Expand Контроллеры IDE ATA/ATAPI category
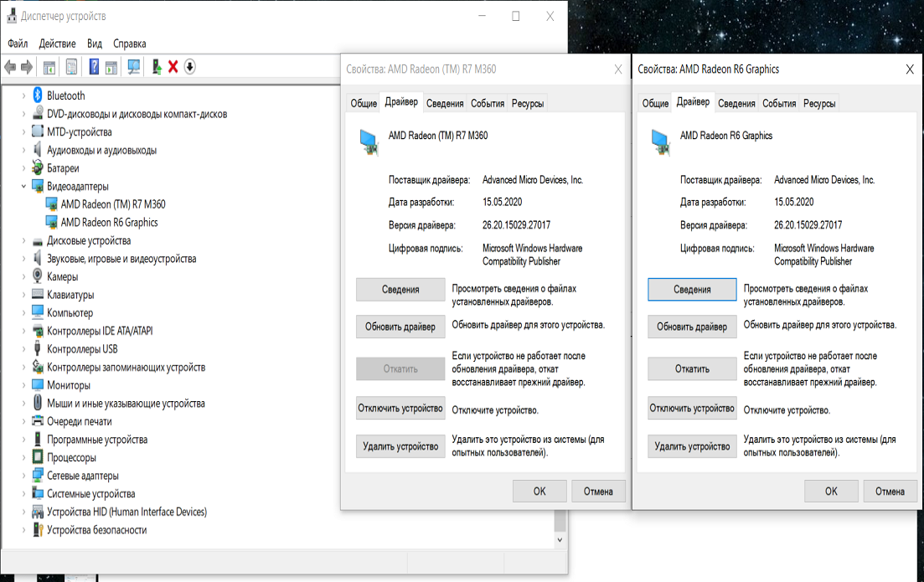Screen dimensions: 924x582 (x=23, y=331)
